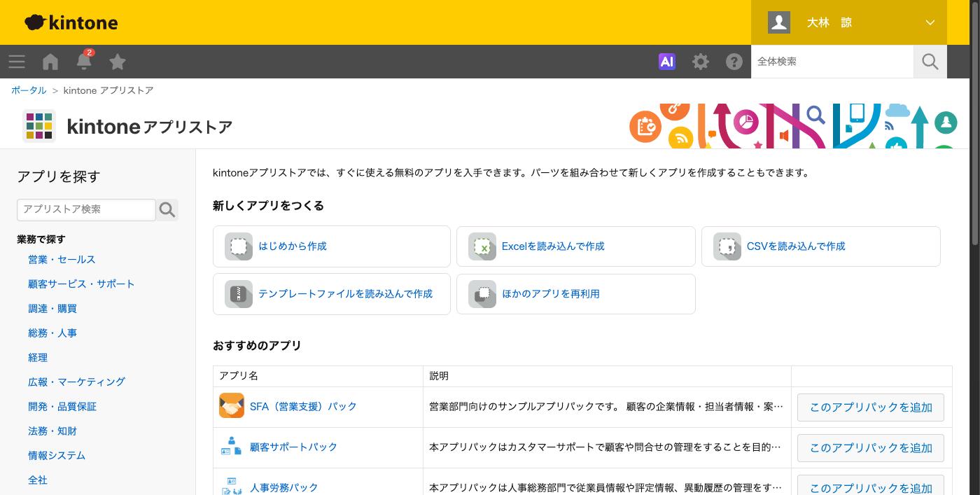The height and width of the screenshot is (495, 980).
Task: Click the 顧客サポートパック description text
Action: pos(606,447)
